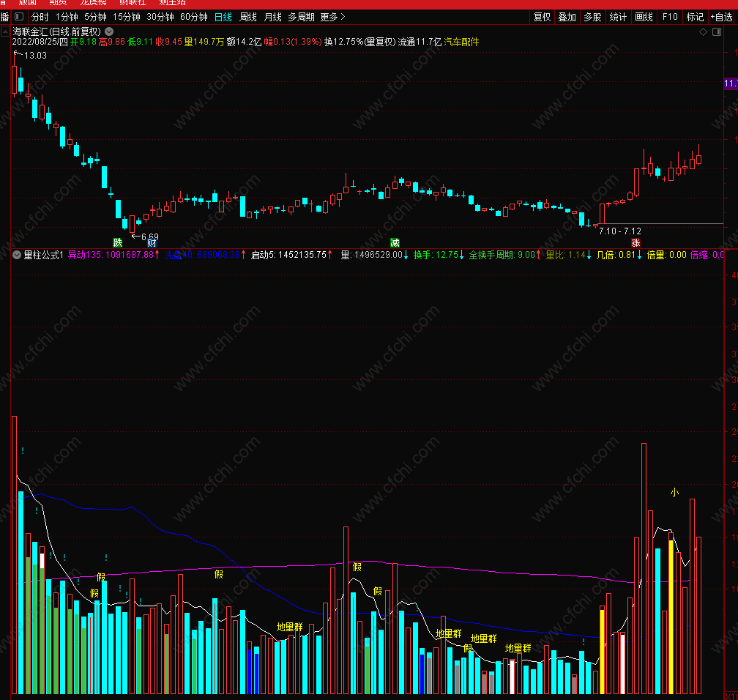Activate the 画线 drawing tool
Viewport: 738px width, 700px height.
point(644,18)
